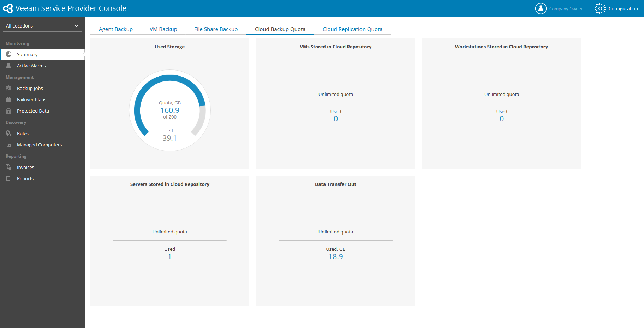The width and height of the screenshot is (644, 328).
Task: Open the Protected Data page
Action: click(x=42, y=111)
